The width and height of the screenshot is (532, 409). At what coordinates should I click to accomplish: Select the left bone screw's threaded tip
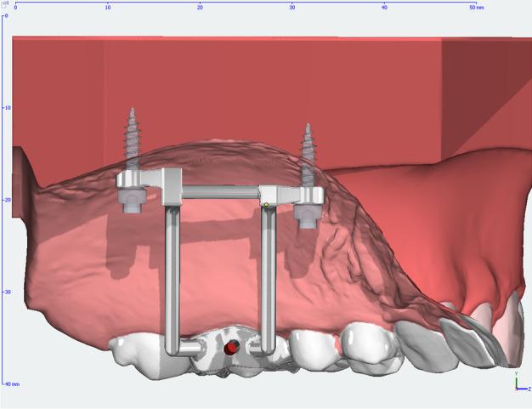(x=133, y=136)
